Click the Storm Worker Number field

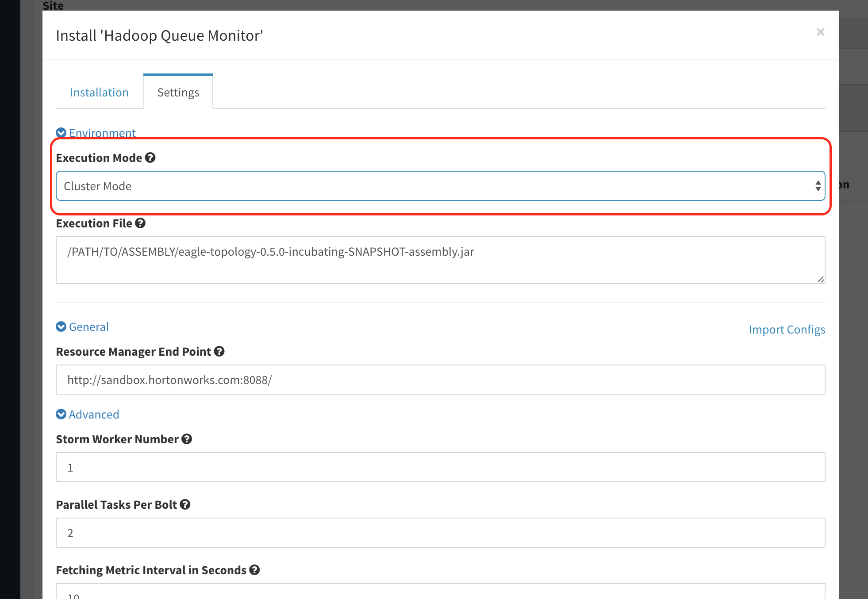[440, 468]
